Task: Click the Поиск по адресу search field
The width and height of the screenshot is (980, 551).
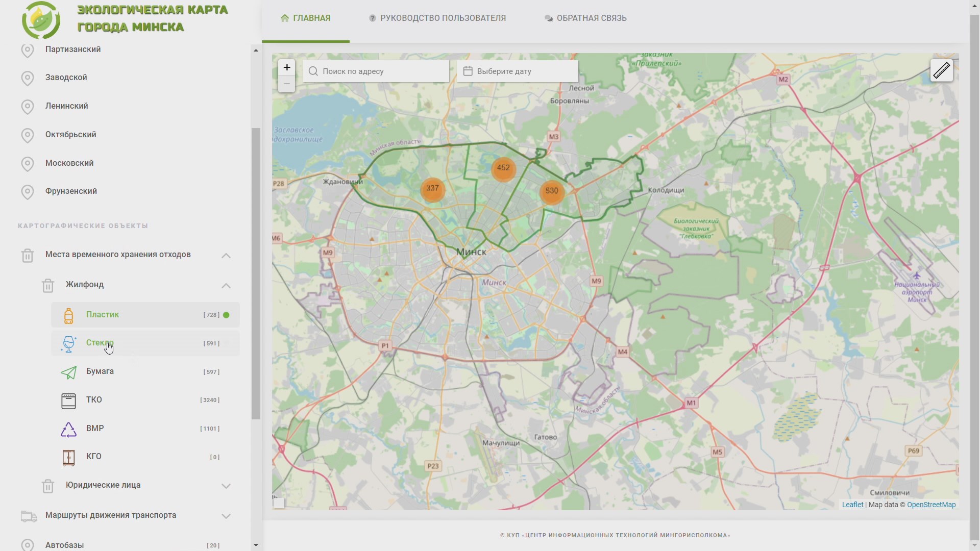Action: [376, 71]
